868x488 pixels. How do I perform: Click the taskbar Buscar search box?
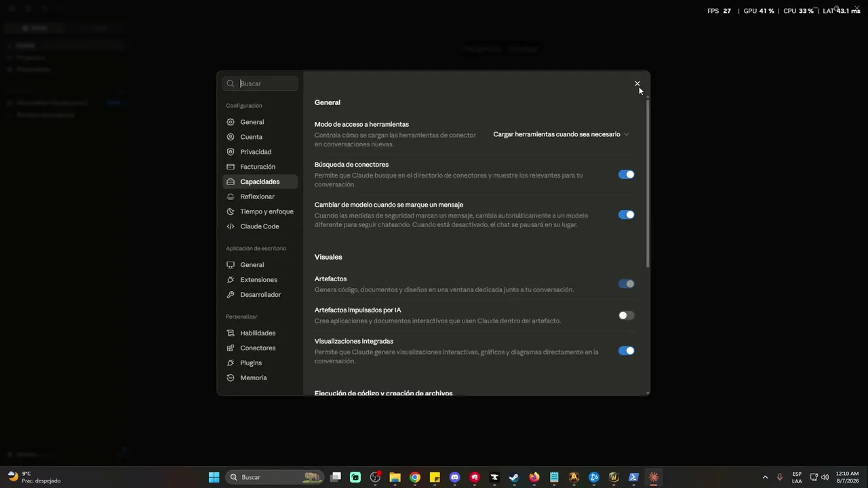pyautogui.click(x=275, y=477)
